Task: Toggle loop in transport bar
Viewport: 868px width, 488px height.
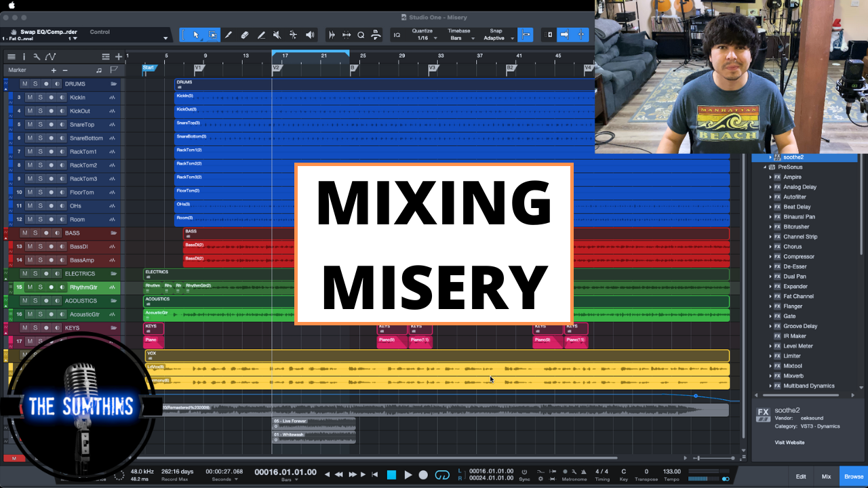Action: click(442, 474)
